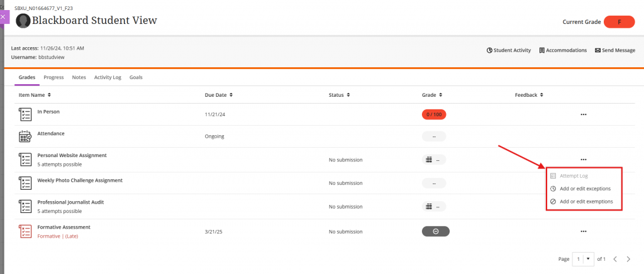
Task: Click the Formative Assessment exempt grade pill
Action: [436, 231]
